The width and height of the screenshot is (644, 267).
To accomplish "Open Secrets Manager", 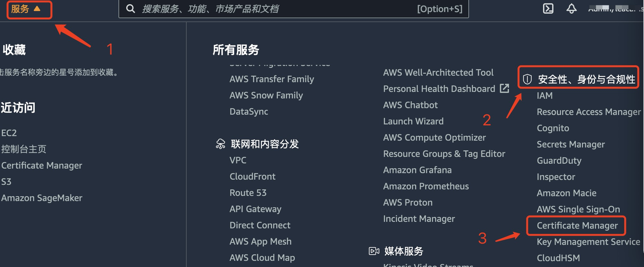I will (x=571, y=144).
